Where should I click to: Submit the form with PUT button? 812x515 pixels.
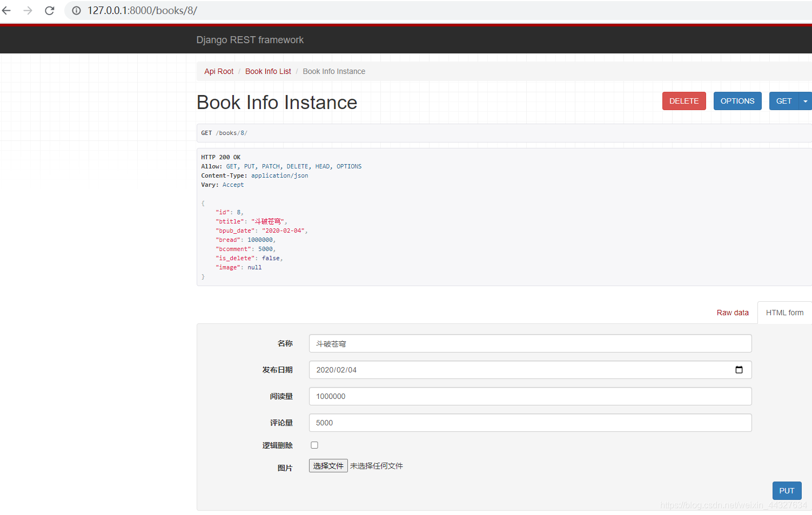(x=787, y=491)
